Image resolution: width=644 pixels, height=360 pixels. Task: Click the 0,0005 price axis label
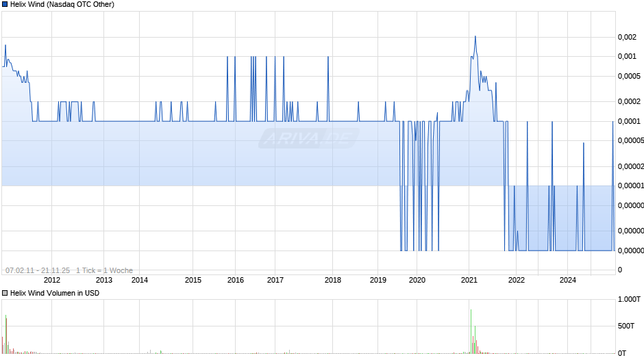tap(629, 77)
